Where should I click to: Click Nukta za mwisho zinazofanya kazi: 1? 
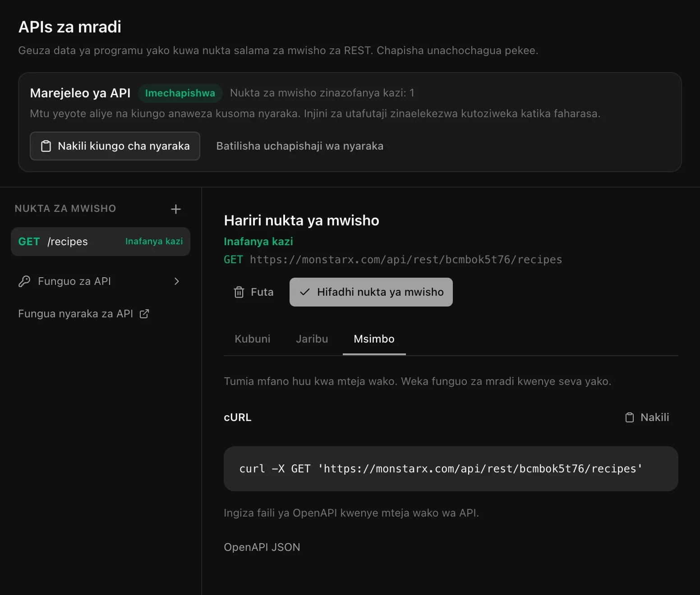point(322,93)
